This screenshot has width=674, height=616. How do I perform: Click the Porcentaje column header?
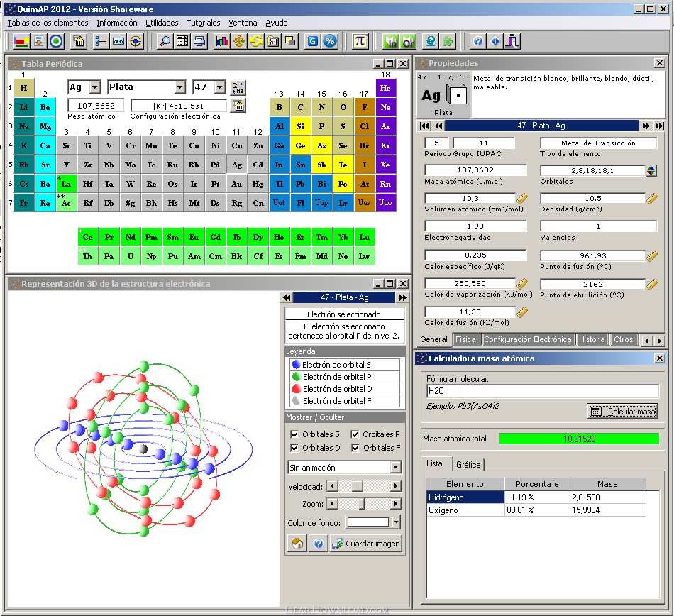click(x=537, y=484)
